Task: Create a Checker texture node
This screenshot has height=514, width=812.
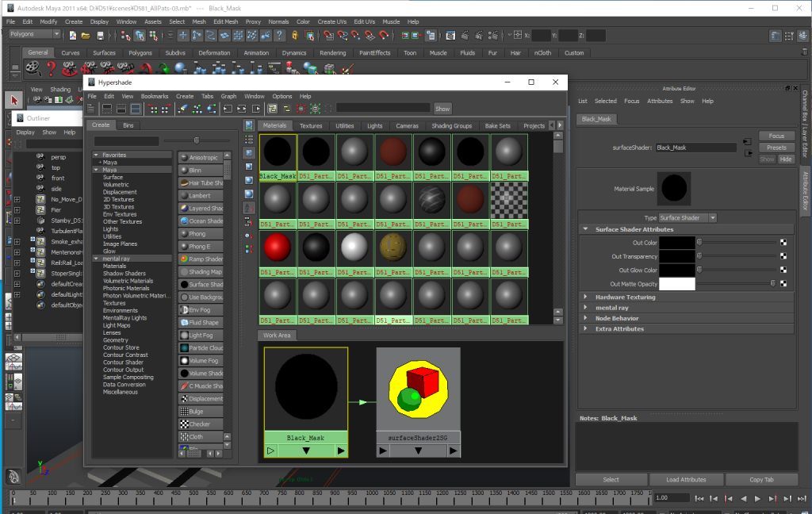Action: [201, 424]
